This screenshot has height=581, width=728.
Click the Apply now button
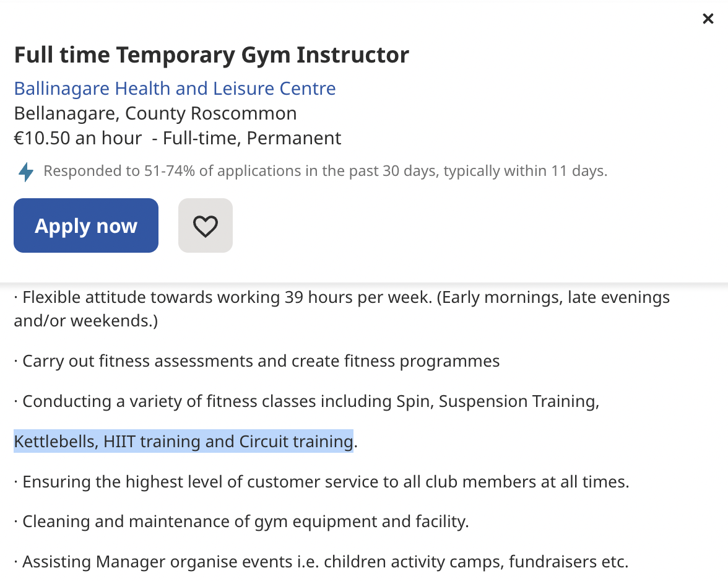85,225
